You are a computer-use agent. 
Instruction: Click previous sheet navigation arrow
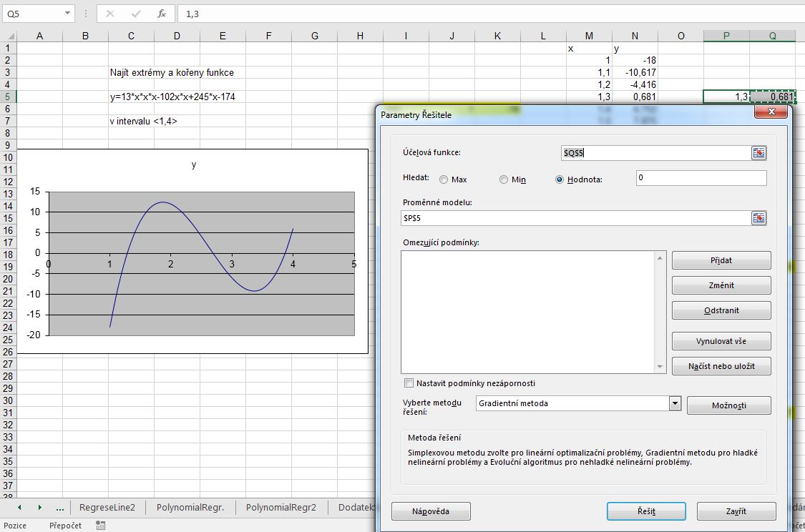pyautogui.click(x=19, y=508)
